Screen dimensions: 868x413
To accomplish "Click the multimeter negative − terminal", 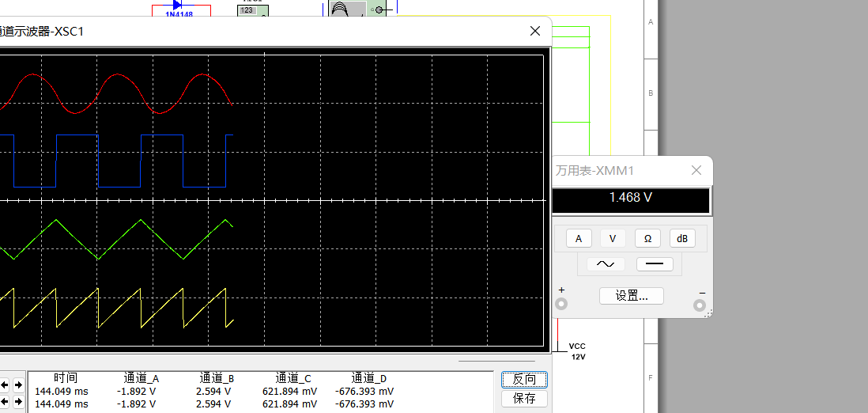I will click(x=700, y=305).
